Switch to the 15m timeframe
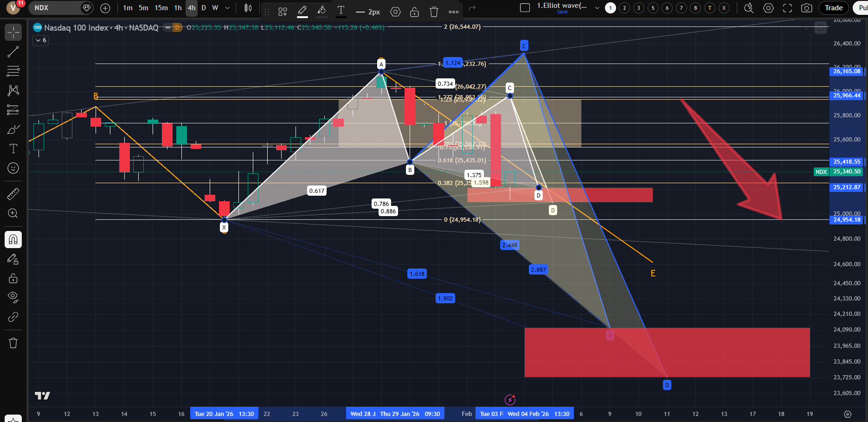The image size is (868, 422). (161, 8)
